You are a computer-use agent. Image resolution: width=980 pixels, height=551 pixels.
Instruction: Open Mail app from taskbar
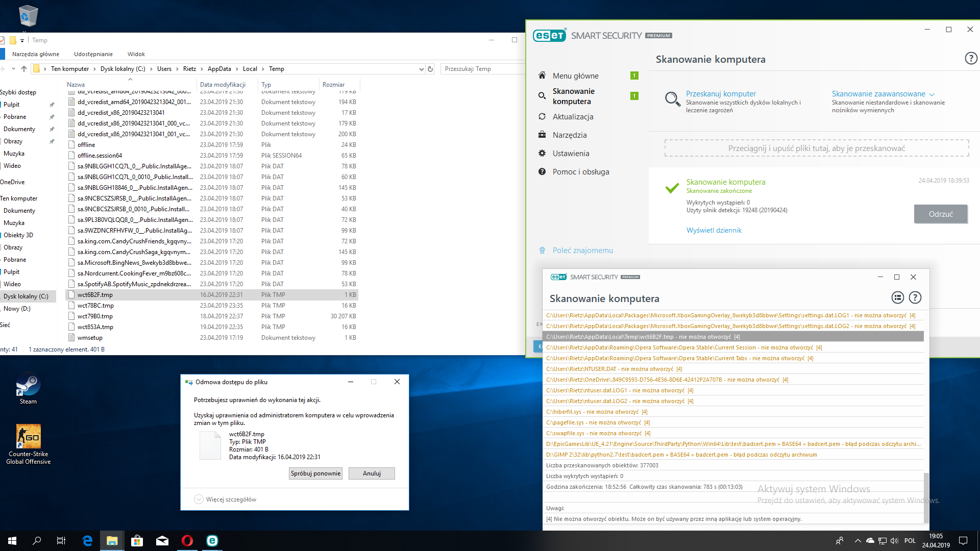(x=162, y=541)
